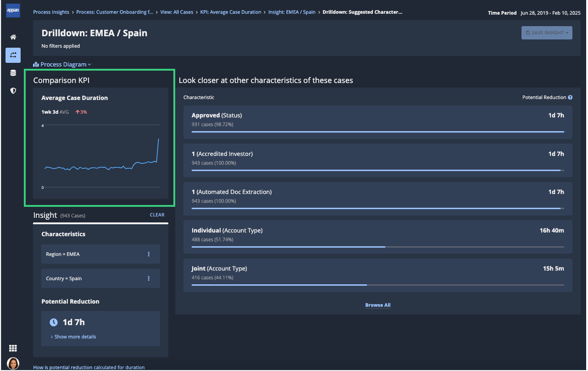Expand Show more details
The image size is (588, 371).
pos(73,337)
